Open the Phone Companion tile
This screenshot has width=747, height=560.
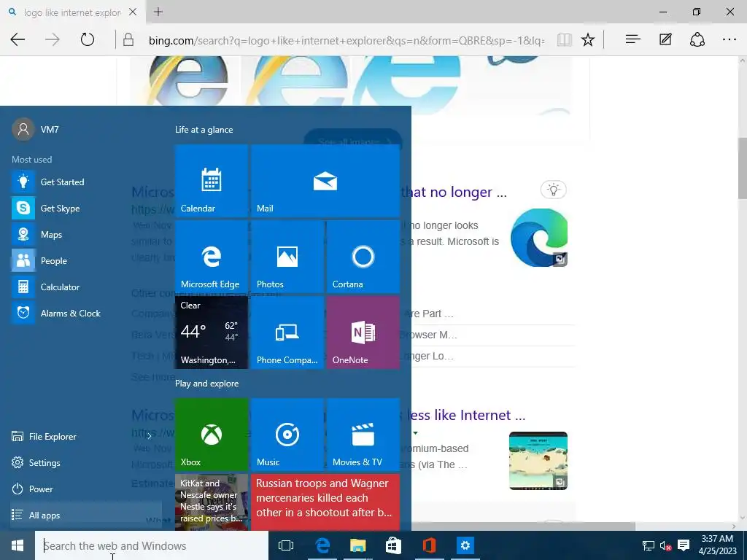coord(287,332)
